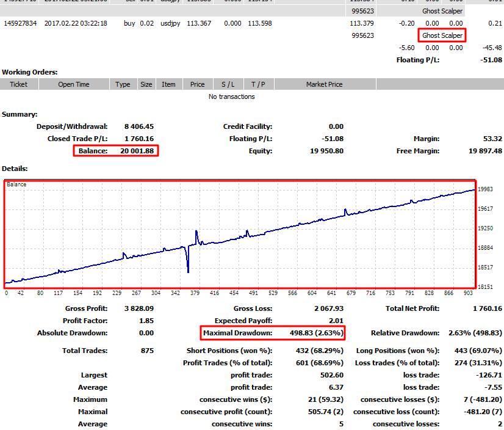
Task: Click the Item column header
Action: (x=169, y=84)
